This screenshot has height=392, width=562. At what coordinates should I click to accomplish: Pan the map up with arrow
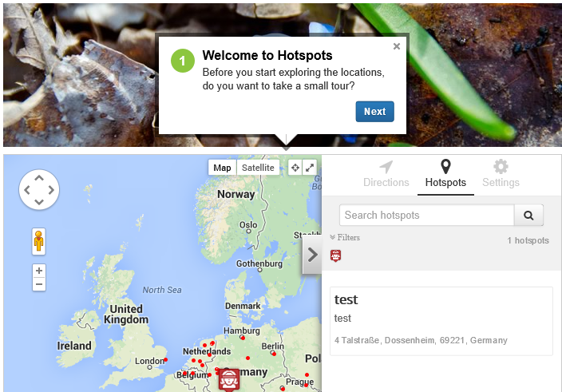(39, 178)
